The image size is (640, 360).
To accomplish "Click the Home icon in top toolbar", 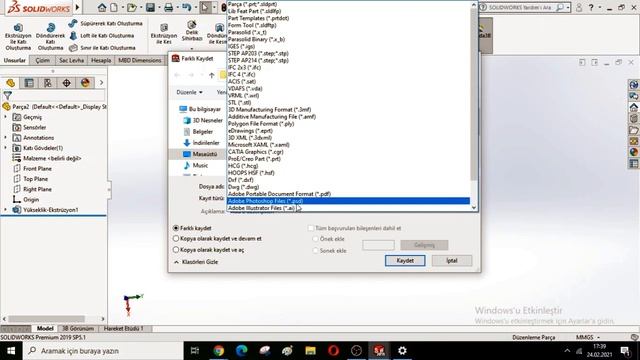I will click(x=102, y=7).
